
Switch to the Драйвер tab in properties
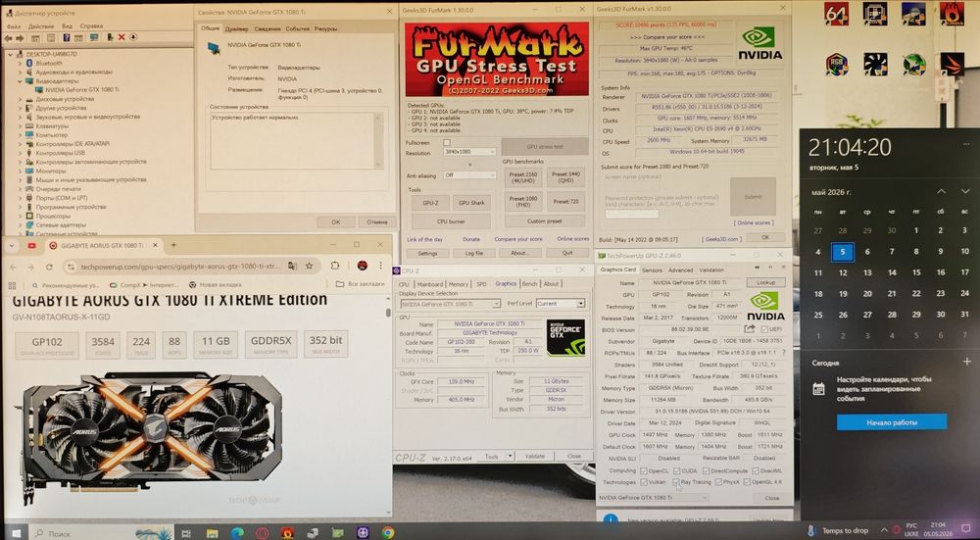pyautogui.click(x=236, y=28)
